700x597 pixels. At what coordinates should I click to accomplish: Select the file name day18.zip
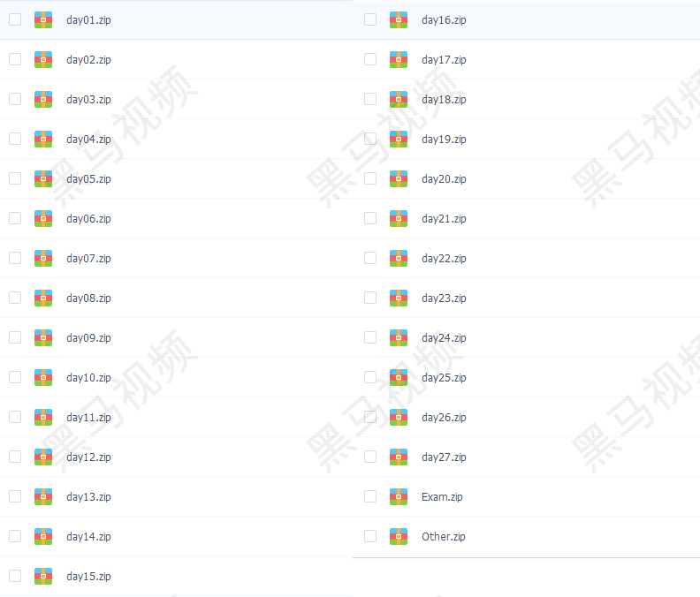click(x=444, y=100)
